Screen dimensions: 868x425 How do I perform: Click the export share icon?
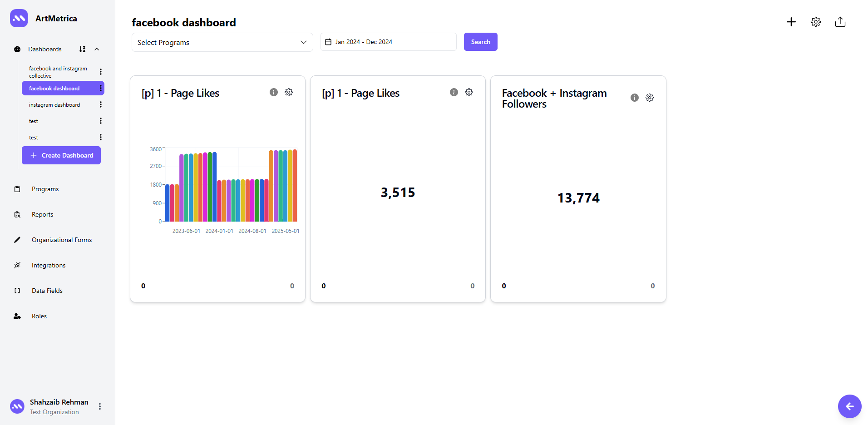[x=840, y=22]
